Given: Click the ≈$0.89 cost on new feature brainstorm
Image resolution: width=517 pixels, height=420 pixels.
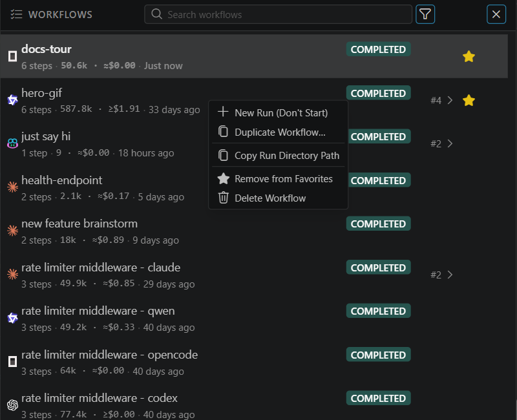Looking at the screenshot, I should point(108,240).
